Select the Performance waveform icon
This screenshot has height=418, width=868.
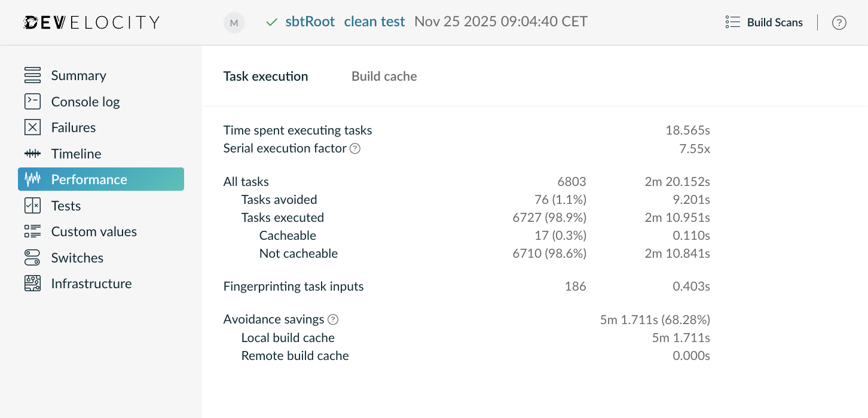pyautogui.click(x=32, y=179)
